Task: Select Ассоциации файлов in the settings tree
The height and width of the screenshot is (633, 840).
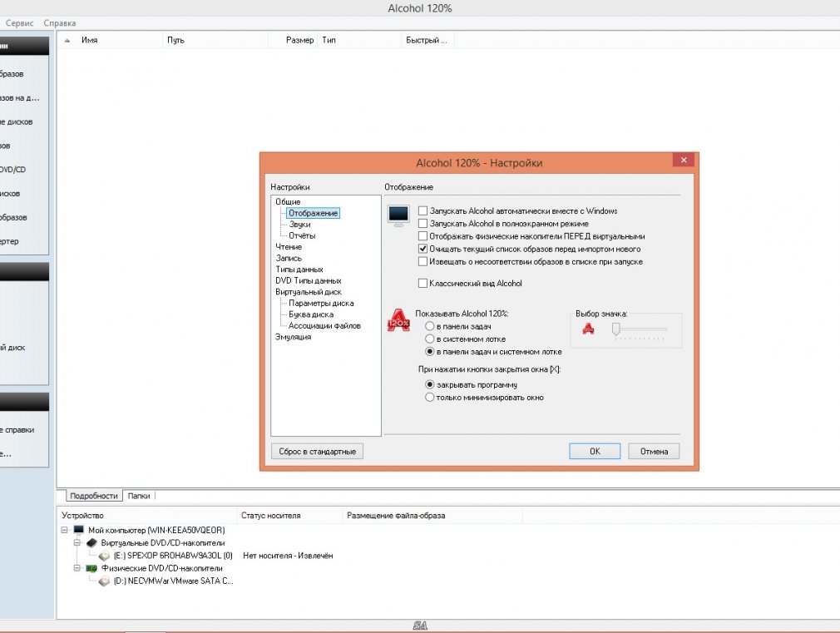Action: [324, 326]
